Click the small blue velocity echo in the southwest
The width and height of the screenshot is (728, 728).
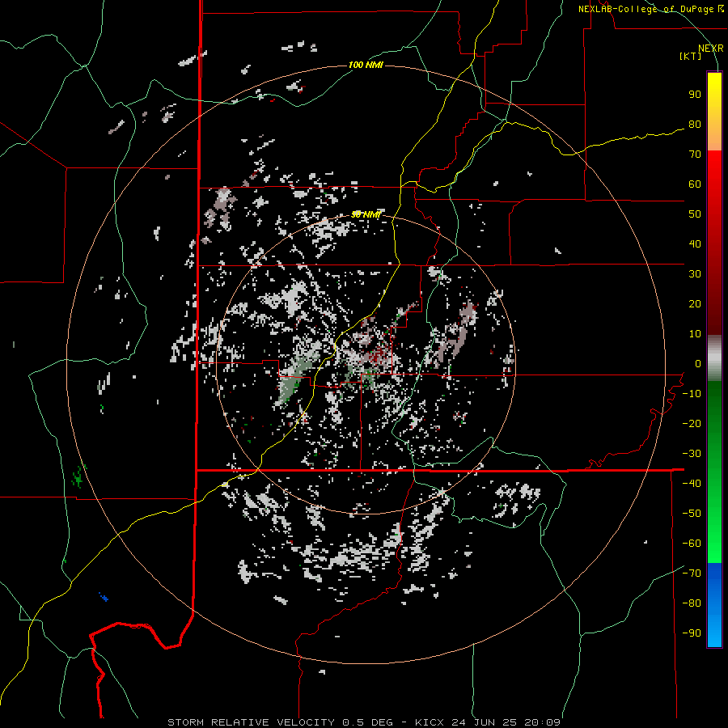[x=104, y=597]
